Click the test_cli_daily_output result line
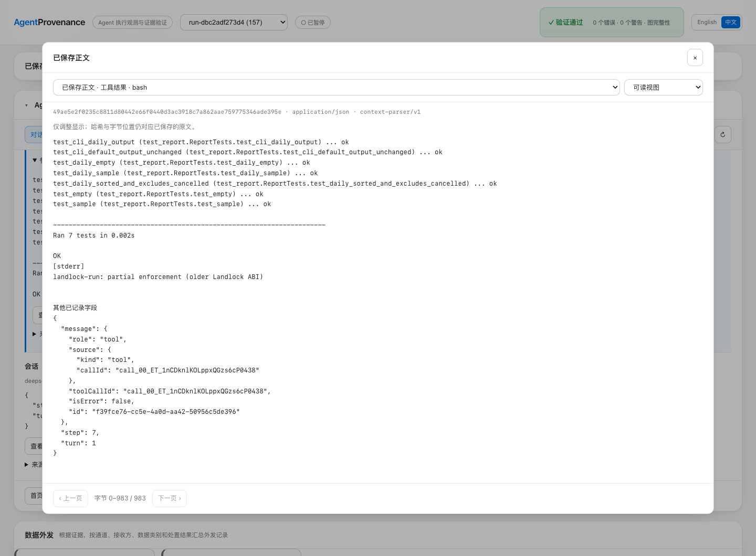The image size is (756, 556). [x=201, y=142]
